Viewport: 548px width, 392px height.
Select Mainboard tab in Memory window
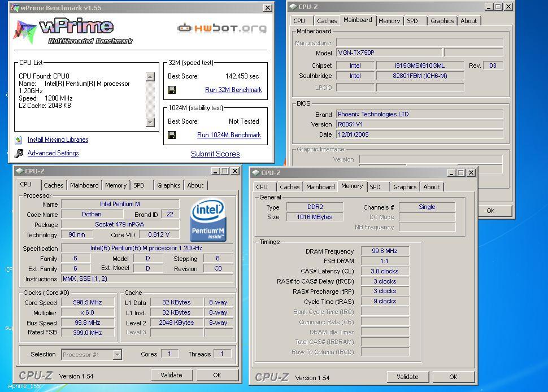click(320, 187)
